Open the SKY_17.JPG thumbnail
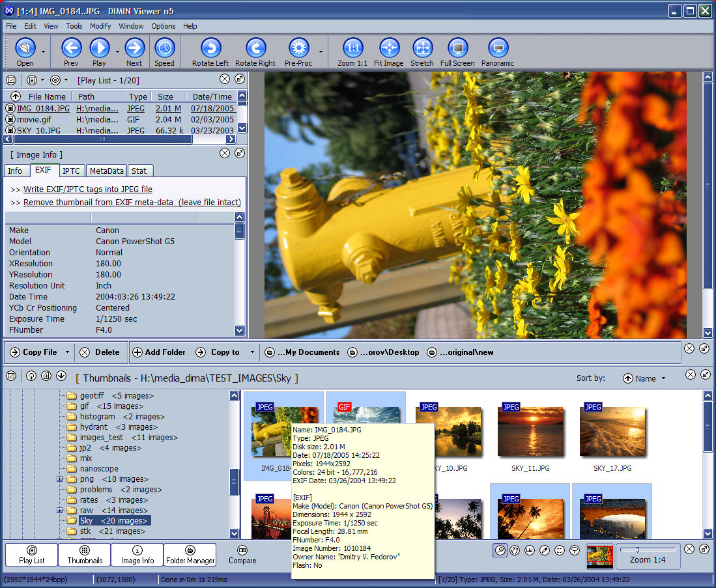Image resolution: width=716 pixels, height=588 pixels. tap(612, 432)
